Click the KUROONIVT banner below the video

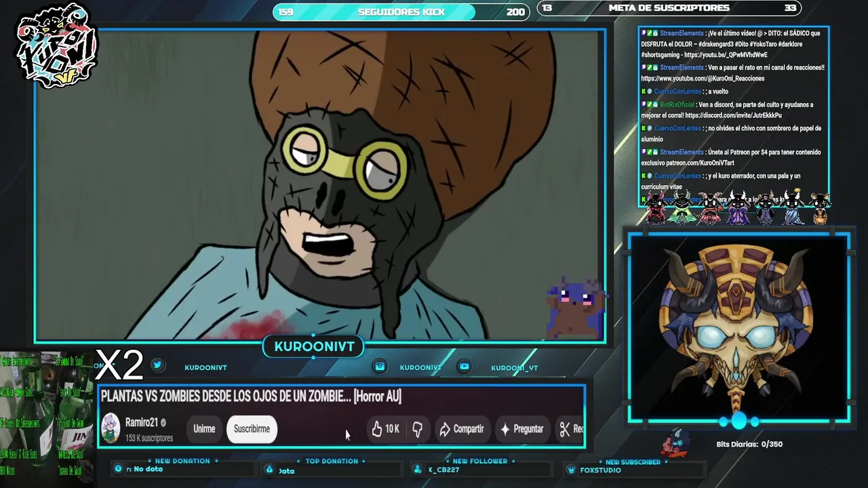314,346
